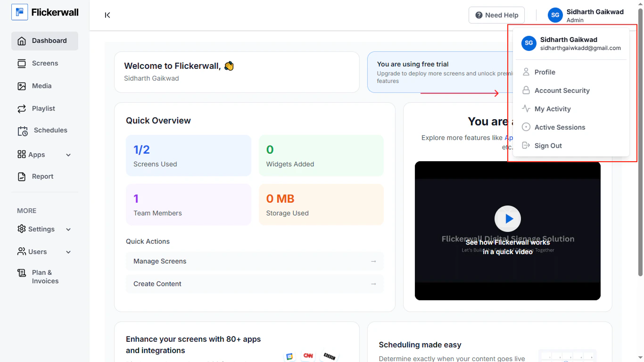Expand the Settings submenu chevron
Viewport: 644px width, 362px height.
click(x=68, y=230)
